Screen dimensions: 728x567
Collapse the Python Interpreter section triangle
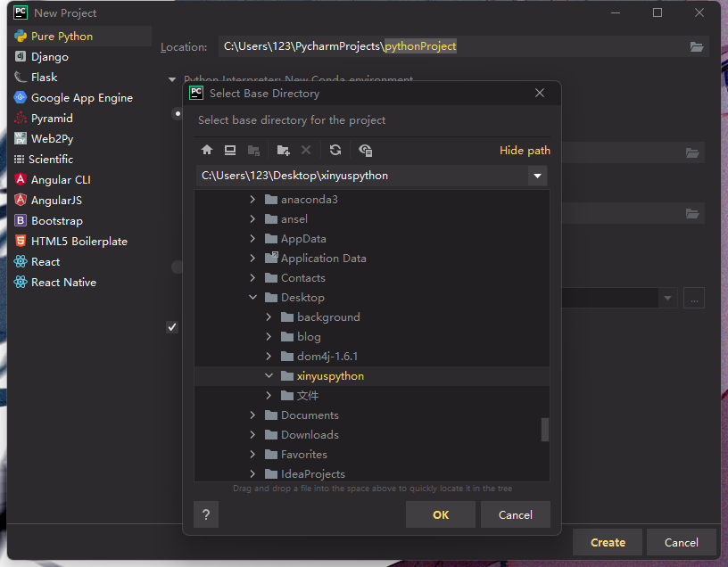172,79
